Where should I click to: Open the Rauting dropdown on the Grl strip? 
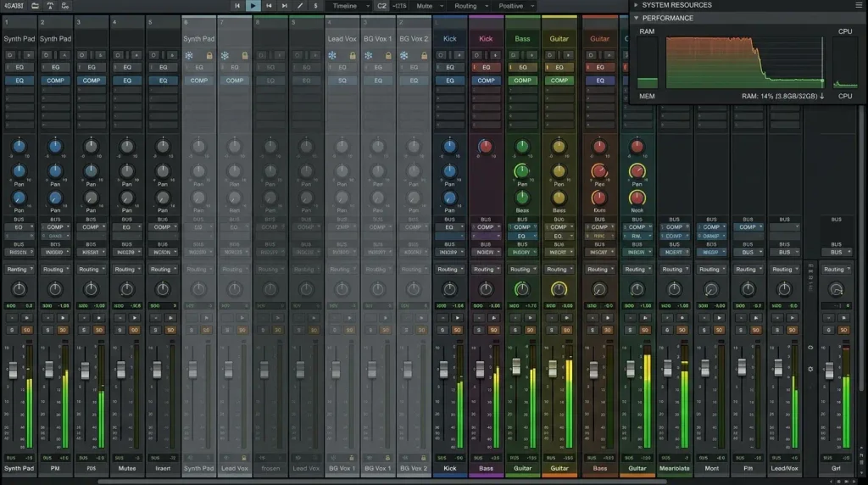(x=837, y=270)
